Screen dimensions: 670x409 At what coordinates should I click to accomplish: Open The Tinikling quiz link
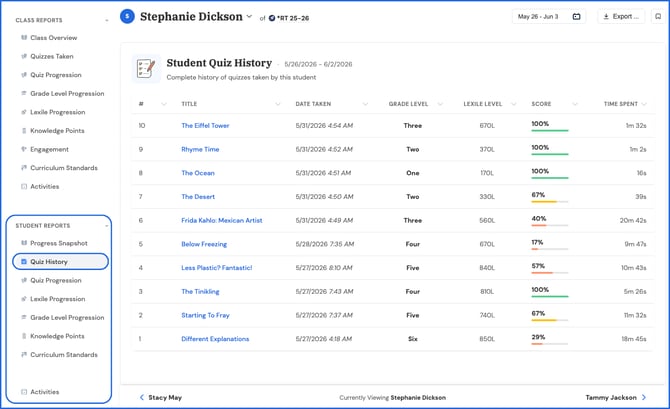[200, 291]
